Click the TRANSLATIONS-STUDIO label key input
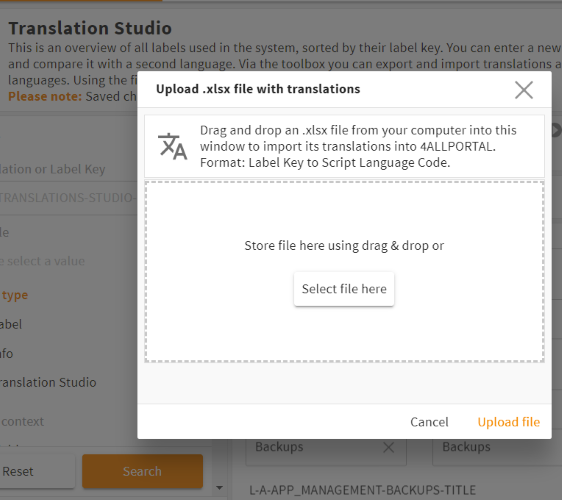 [x=68, y=198]
